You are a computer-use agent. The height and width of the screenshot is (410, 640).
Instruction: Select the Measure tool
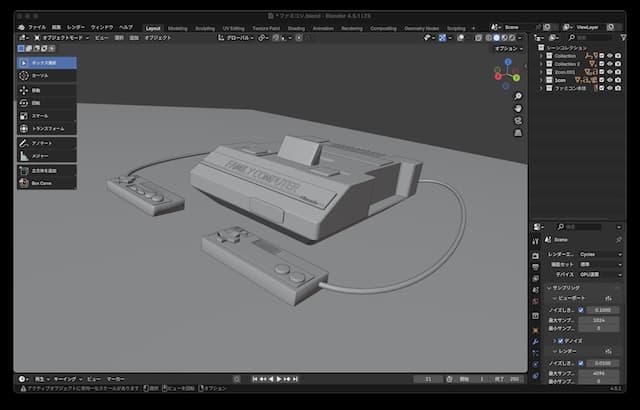[47, 156]
